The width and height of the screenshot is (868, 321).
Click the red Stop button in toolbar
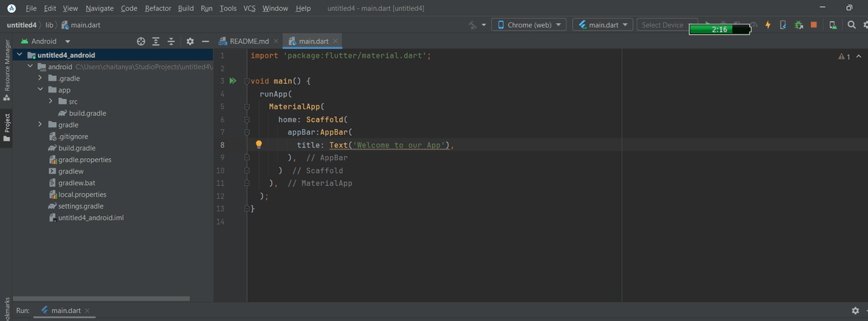(814, 25)
